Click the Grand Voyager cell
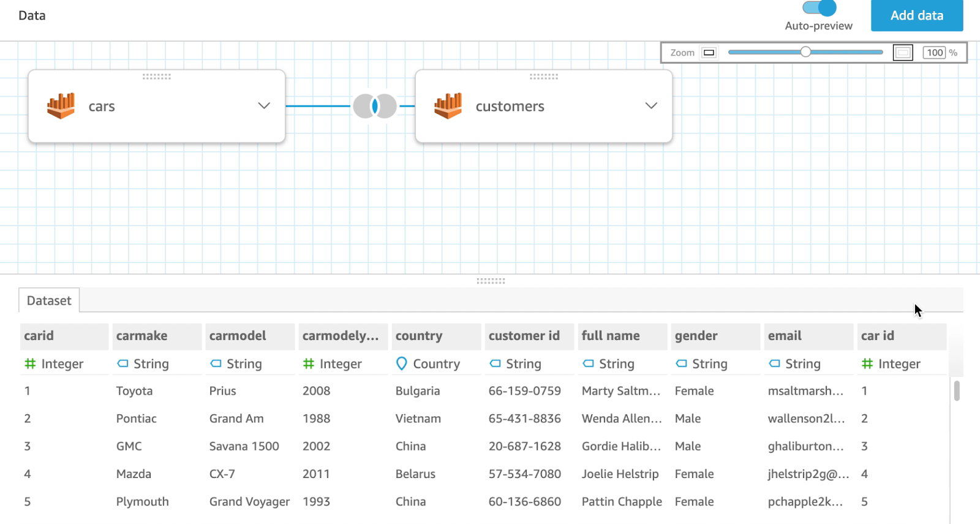This screenshot has height=524, width=980. pos(250,501)
